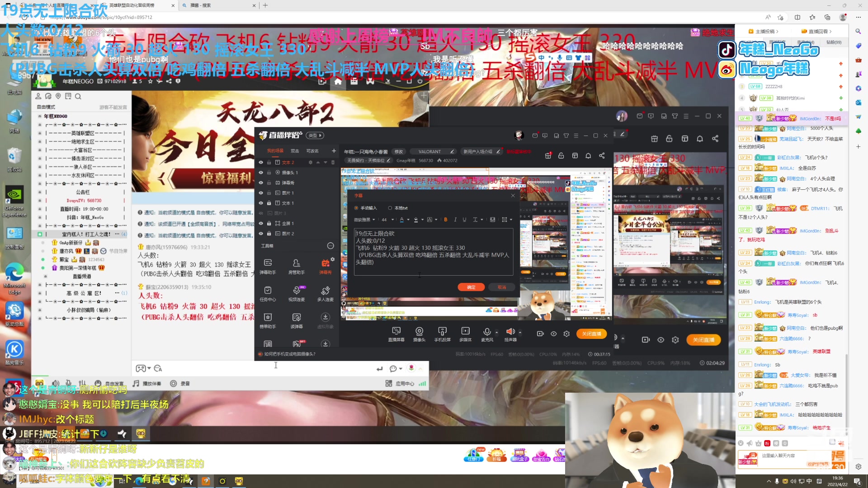Open emoji picker in YY chat toolbar

click(158, 368)
